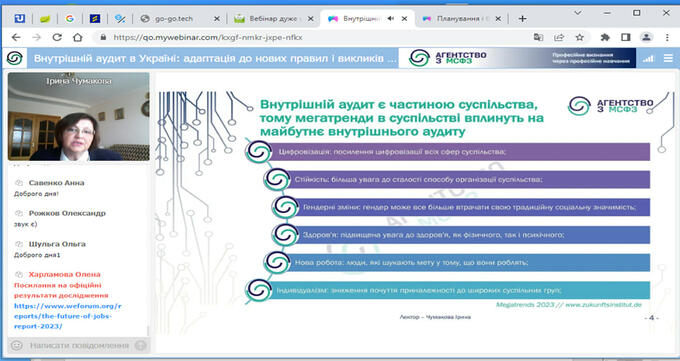Open the translate page icon
Image resolution: width=680 pixels, height=361 pixels.
click(x=538, y=37)
